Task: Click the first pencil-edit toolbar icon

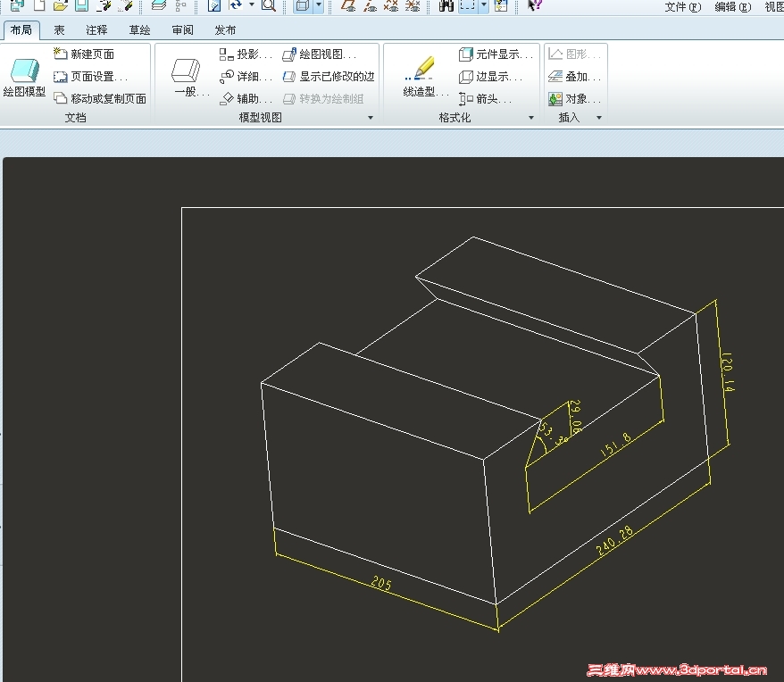Action: coord(104,5)
